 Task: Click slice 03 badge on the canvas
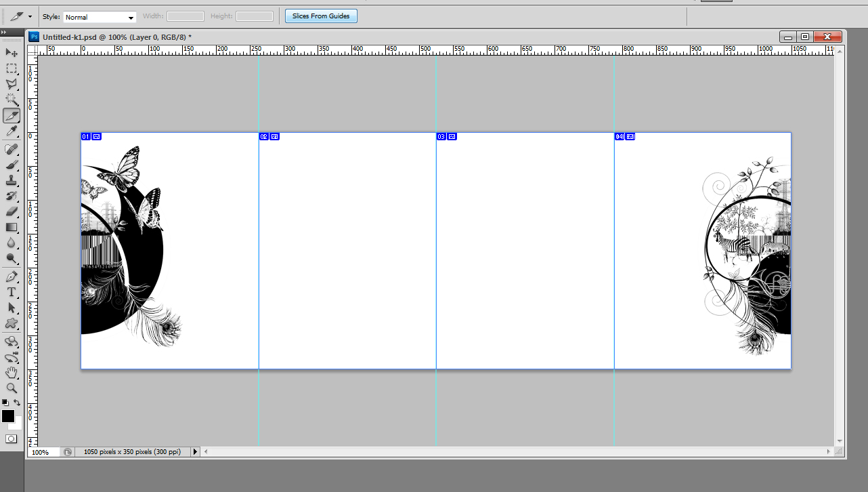(x=441, y=137)
